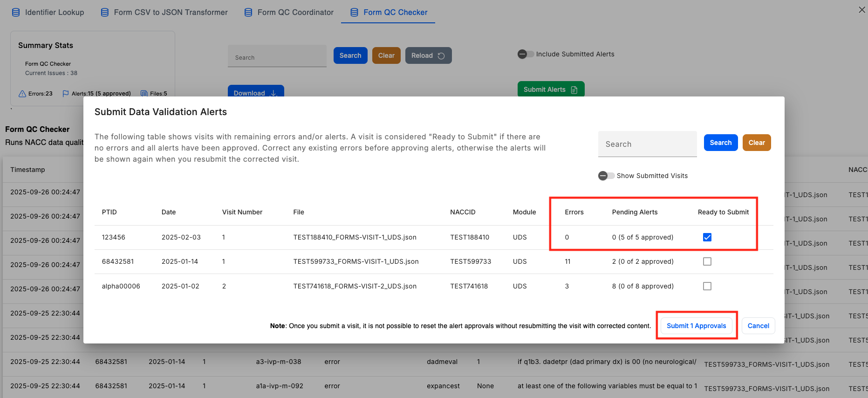Click the Form QC Checker tab icon
The image size is (868, 398).
pos(355,13)
